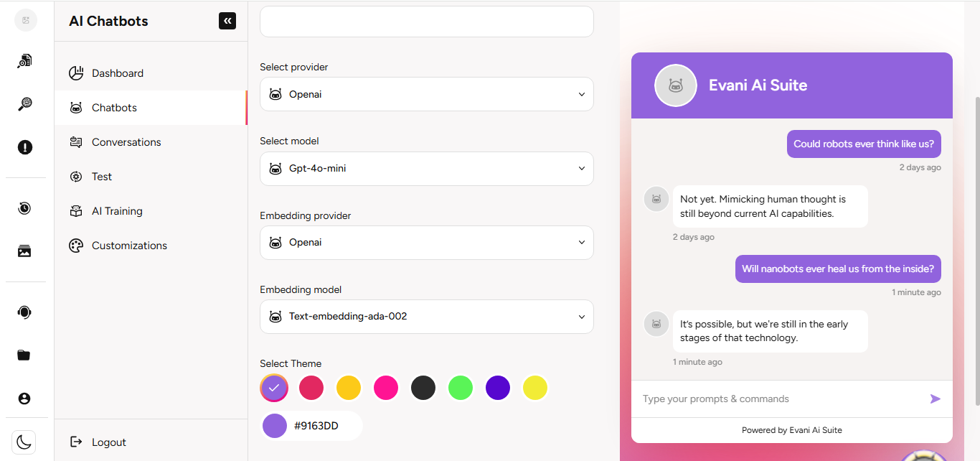Open the Select model Gpt-4o-mini dropdown

tap(426, 169)
